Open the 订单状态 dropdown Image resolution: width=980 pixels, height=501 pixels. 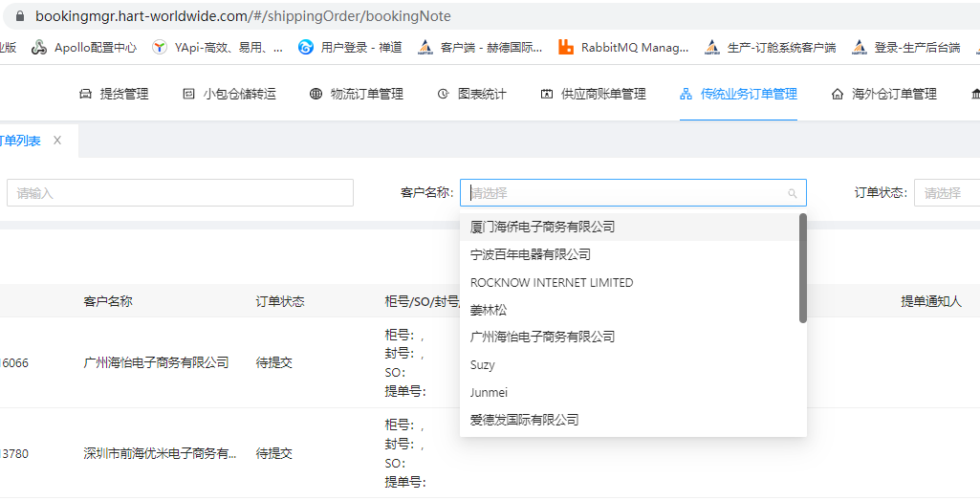click(x=947, y=193)
